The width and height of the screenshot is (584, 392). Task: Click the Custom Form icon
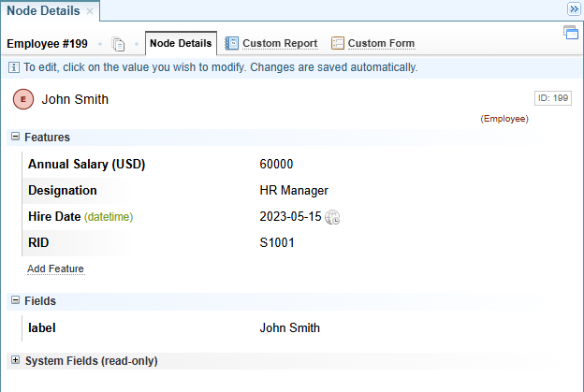click(337, 43)
